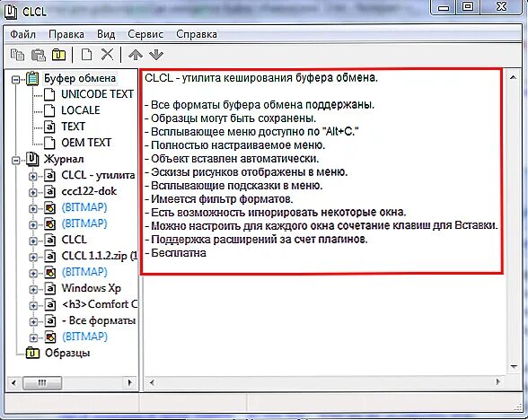Click the TEXT format icon
Screen dimensions: 528x420
(x=49, y=127)
